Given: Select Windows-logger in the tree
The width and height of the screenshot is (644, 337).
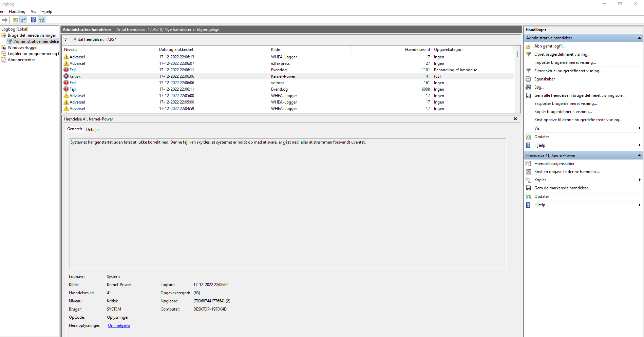Looking at the screenshot, I should pyautogui.click(x=23, y=48).
